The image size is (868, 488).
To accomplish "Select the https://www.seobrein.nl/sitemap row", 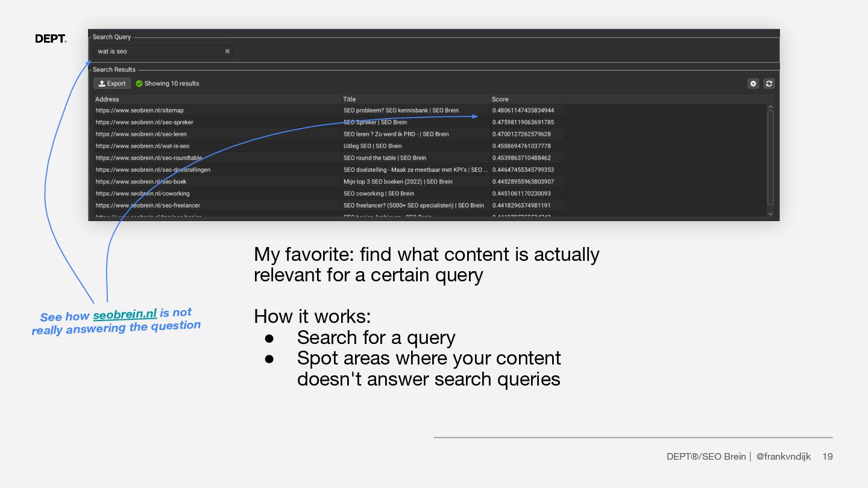I will pos(329,110).
